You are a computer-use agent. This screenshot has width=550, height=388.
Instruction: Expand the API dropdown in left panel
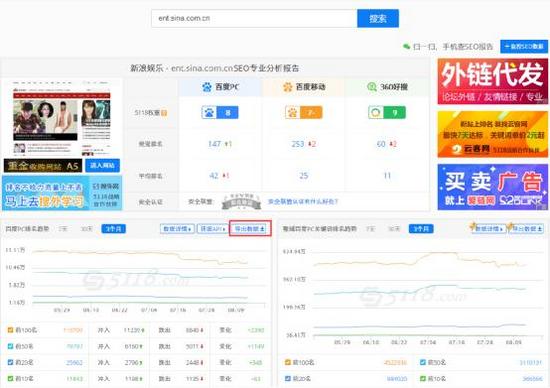pyautogui.click(x=213, y=229)
